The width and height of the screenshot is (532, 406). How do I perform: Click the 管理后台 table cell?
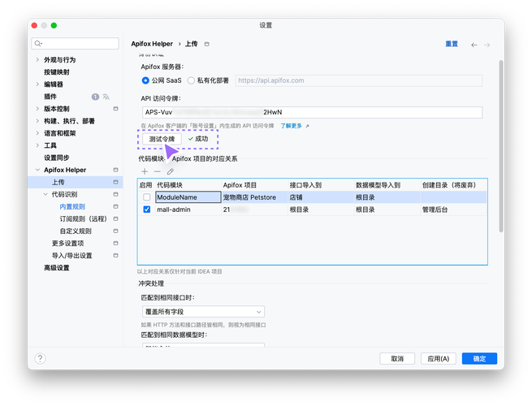454,209
